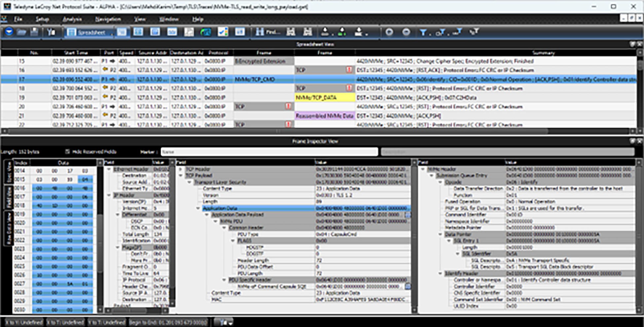Select the yellow NVMe/TCP_DATA frame cell
The image size is (644, 327).
click(x=325, y=97)
